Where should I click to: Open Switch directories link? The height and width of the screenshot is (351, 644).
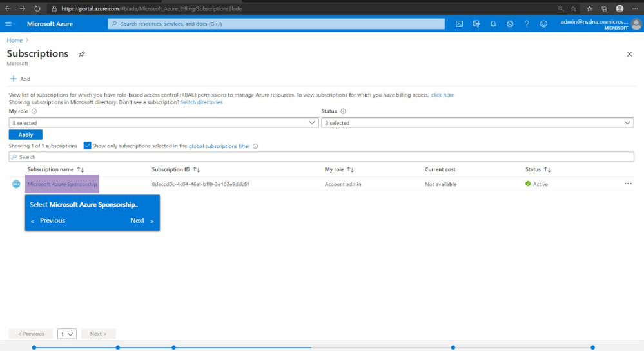[201, 102]
